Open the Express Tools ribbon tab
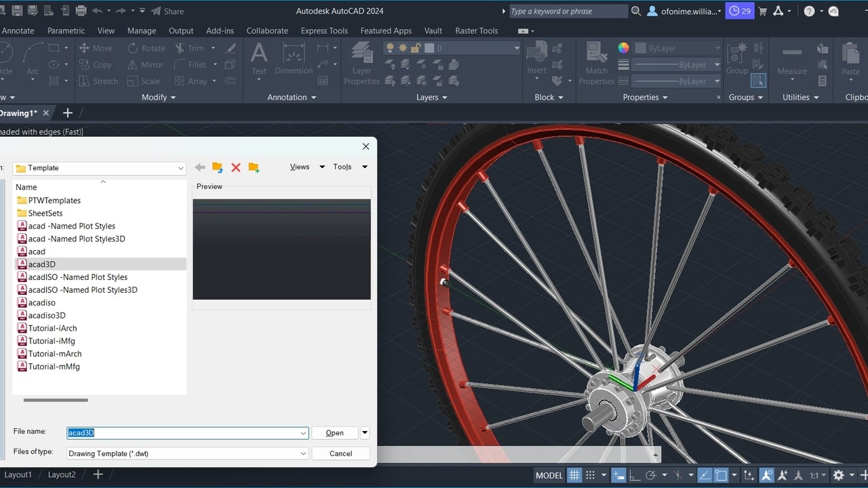 [x=324, y=30]
